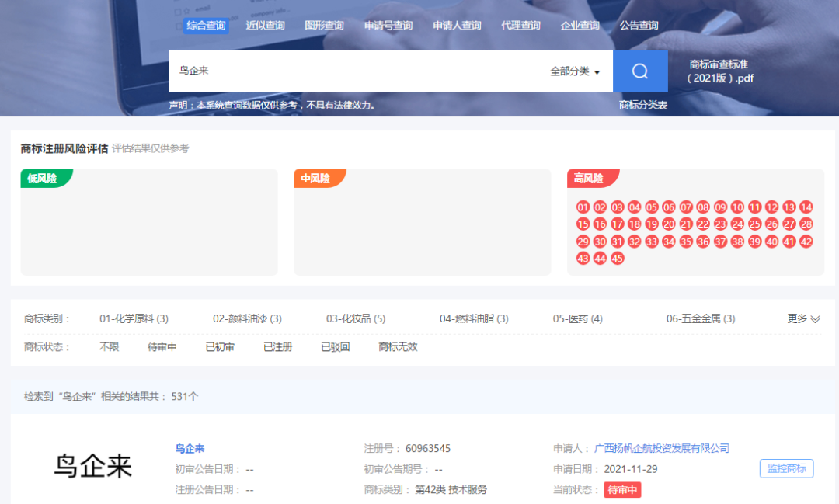Select high-risk class badge 21
This screenshot has height=504, width=839.
click(686, 224)
